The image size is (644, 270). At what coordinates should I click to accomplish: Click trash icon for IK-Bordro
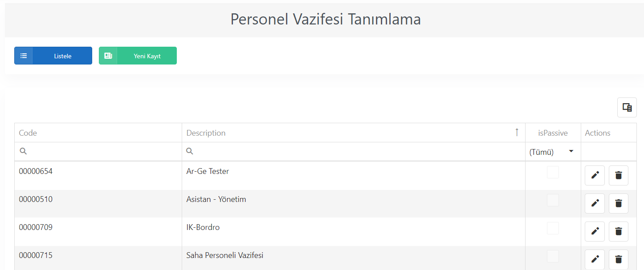619,231
